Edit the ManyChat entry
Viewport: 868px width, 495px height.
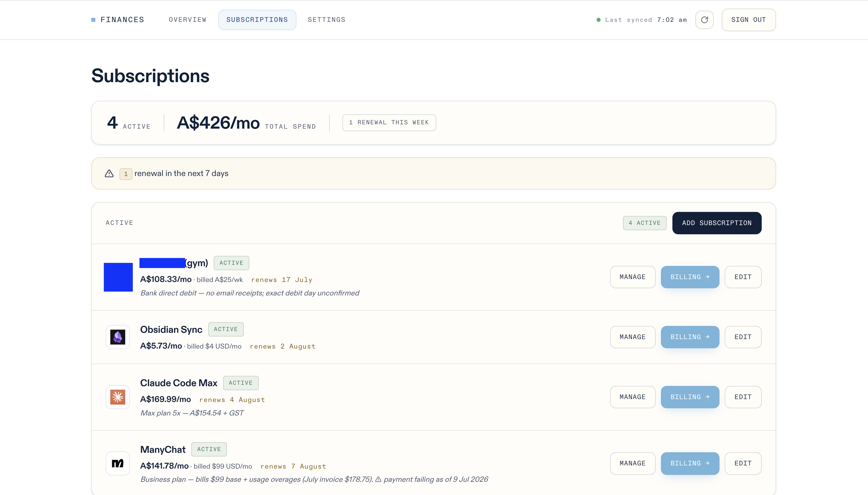(743, 463)
